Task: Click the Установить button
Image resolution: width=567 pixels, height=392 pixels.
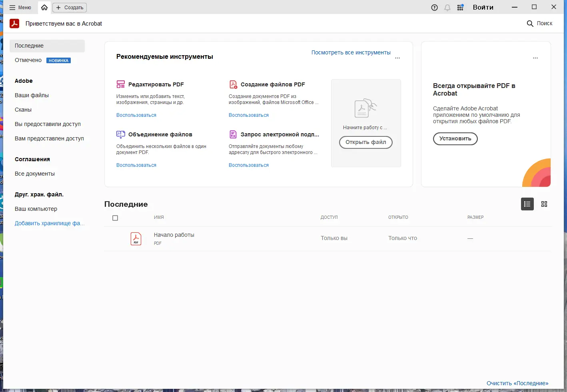Action: 455,139
